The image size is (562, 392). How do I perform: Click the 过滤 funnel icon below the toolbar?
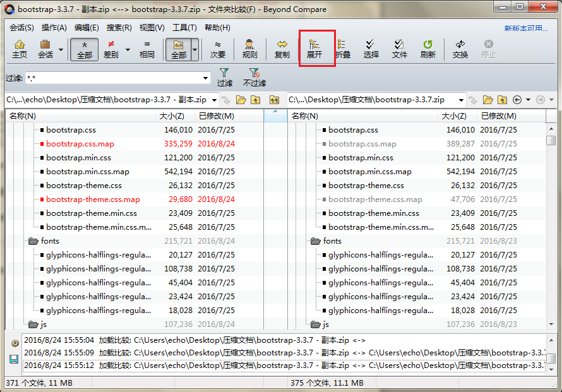[x=225, y=78]
